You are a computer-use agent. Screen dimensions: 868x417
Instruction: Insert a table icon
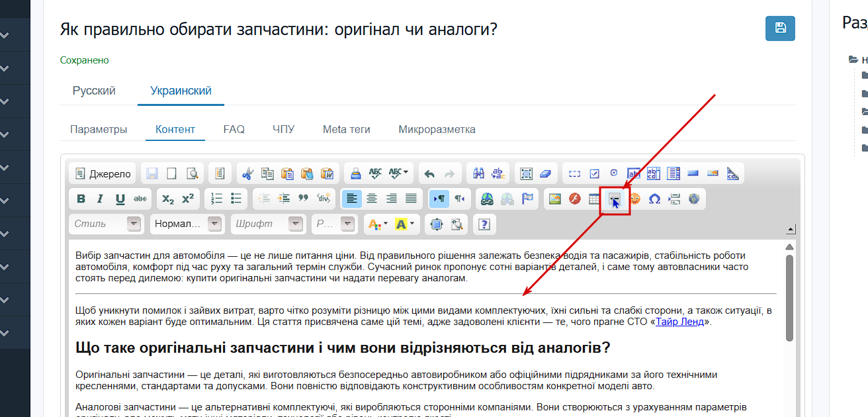[595, 199]
